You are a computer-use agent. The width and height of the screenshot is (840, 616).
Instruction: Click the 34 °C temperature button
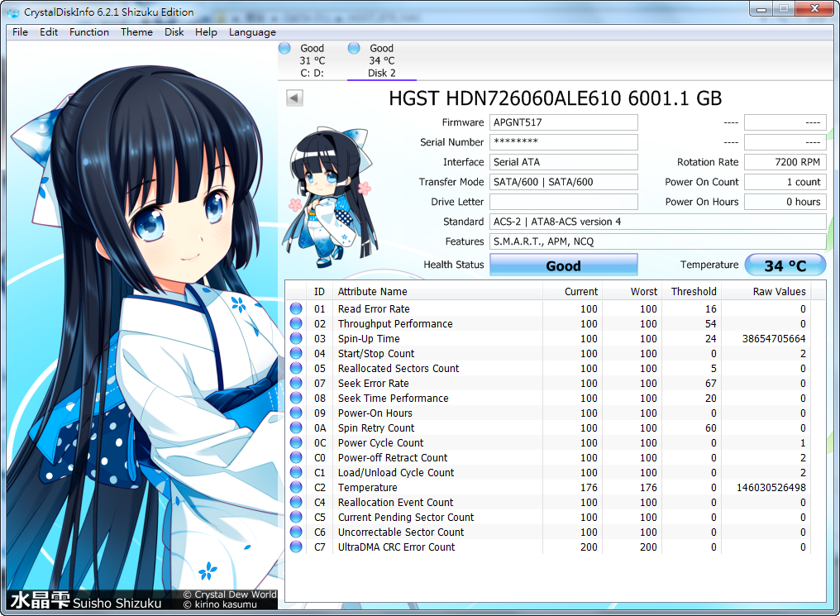(785, 265)
